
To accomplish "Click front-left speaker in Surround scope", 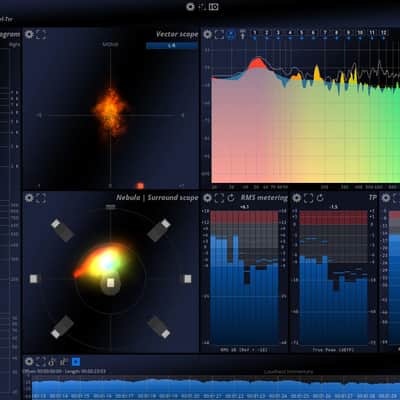I will point(62,230).
